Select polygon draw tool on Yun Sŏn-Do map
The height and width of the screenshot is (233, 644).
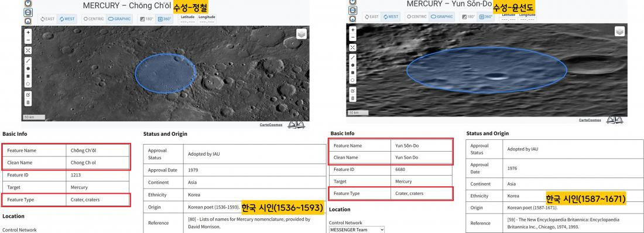352,66
